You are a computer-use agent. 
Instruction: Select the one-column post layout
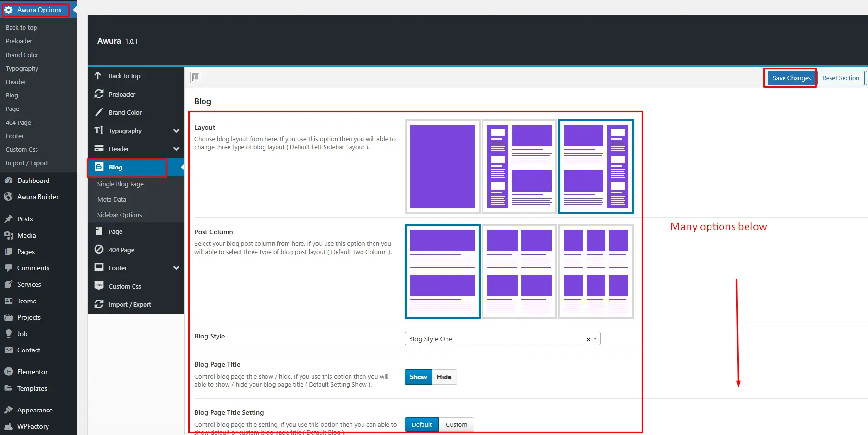[x=443, y=271]
